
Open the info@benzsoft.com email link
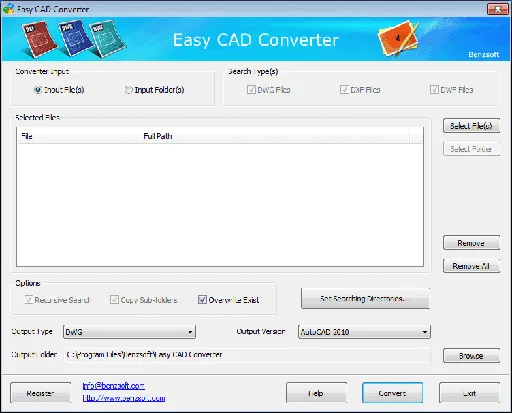[114, 386]
